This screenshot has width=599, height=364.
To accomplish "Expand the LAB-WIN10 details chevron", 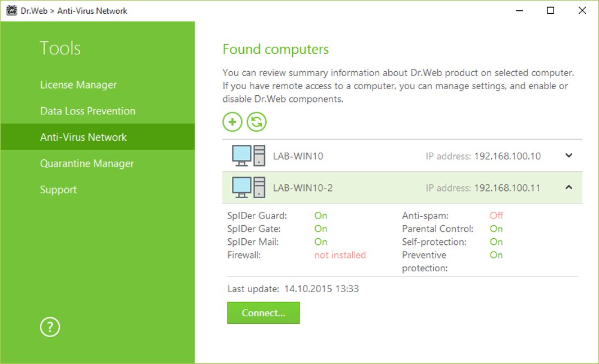I will [569, 156].
